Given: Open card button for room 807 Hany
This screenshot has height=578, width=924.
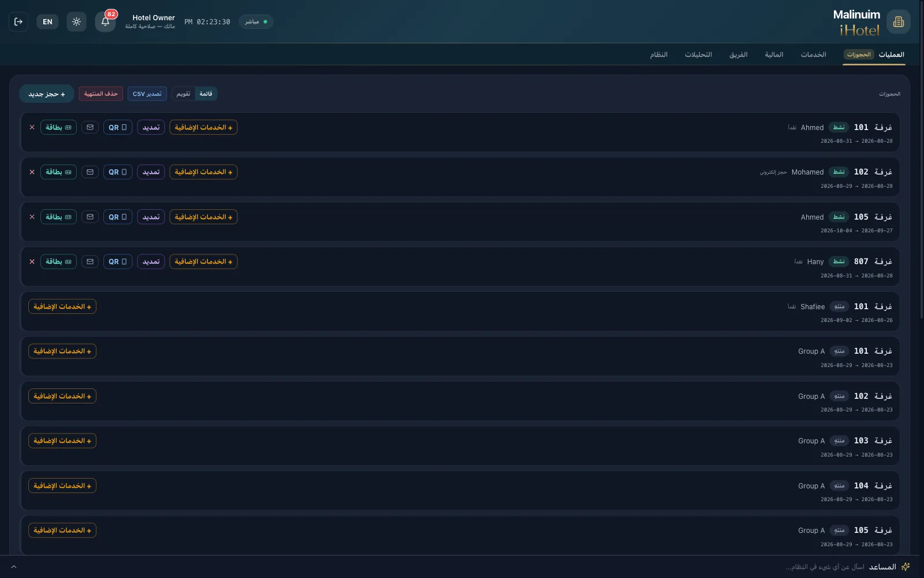Looking at the screenshot, I should coord(58,262).
